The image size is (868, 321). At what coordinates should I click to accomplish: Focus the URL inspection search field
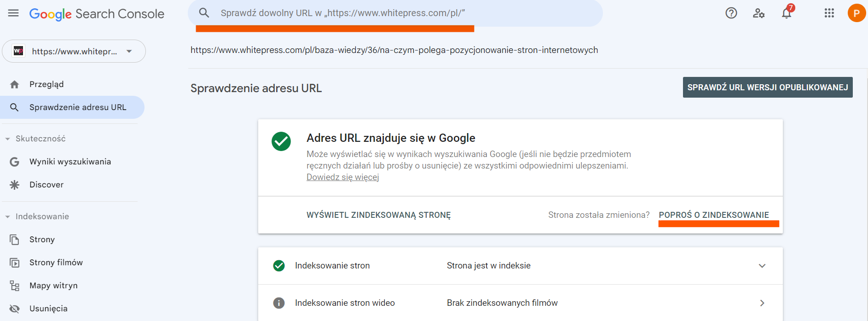click(x=395, y=13)
